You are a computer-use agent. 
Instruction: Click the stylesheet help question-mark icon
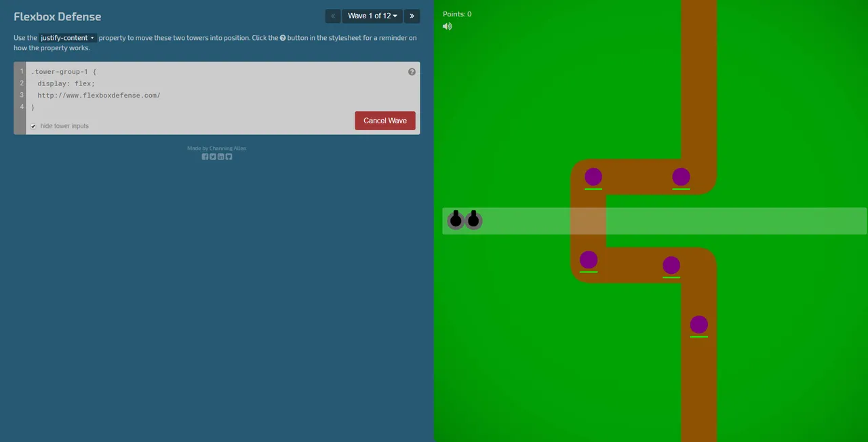click(x=412, y=72)
